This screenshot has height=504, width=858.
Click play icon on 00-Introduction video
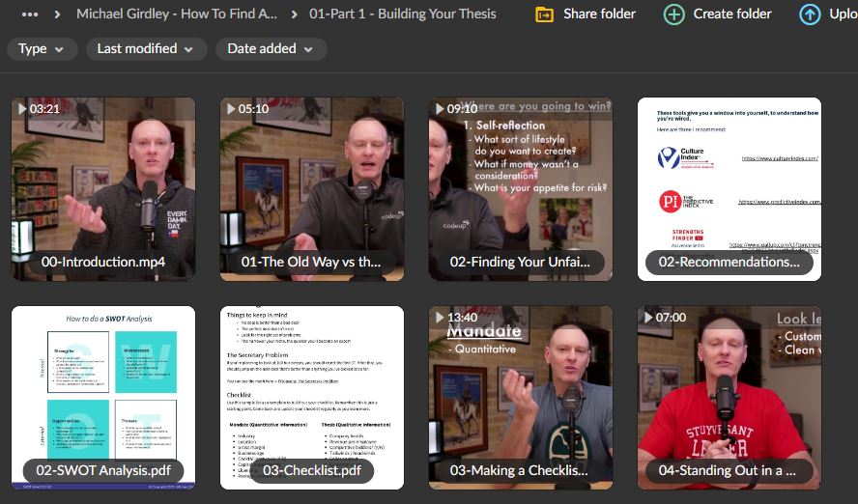point(21,109)
